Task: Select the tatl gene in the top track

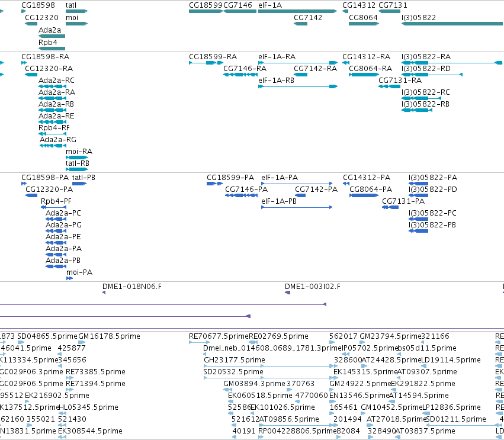Action: 76,11
